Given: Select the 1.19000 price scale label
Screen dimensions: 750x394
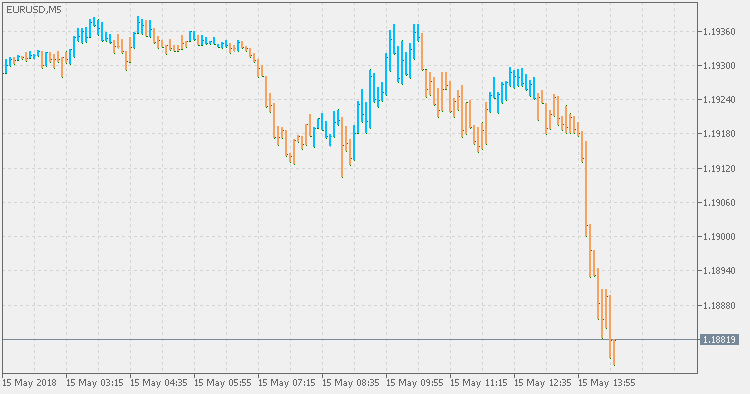Looking at the screenshot, I should 719,237.
